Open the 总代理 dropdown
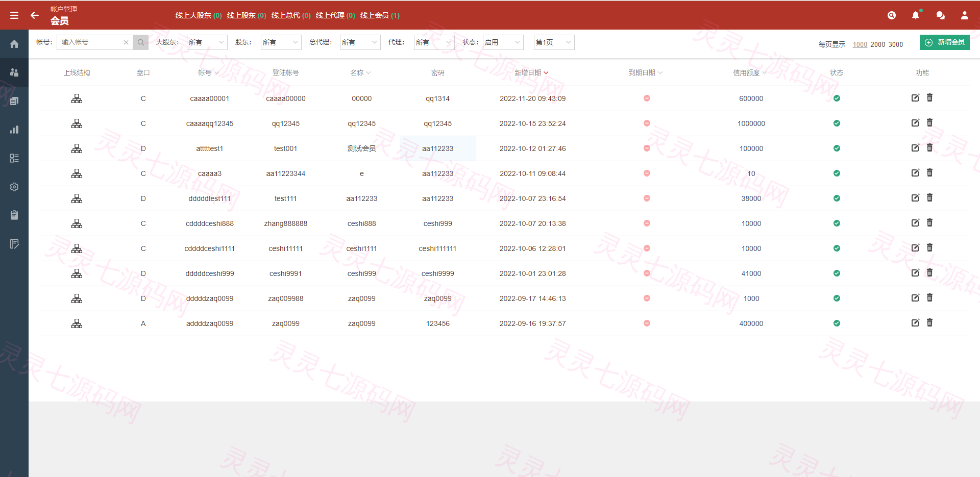 pyautogui.click(x=360, y=42)
